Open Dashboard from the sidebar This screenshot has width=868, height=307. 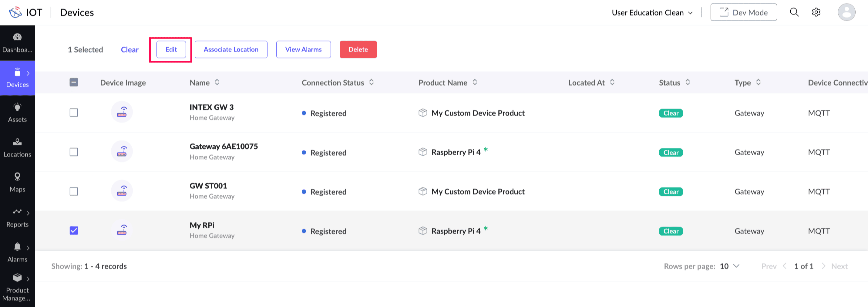pos(17,43)
